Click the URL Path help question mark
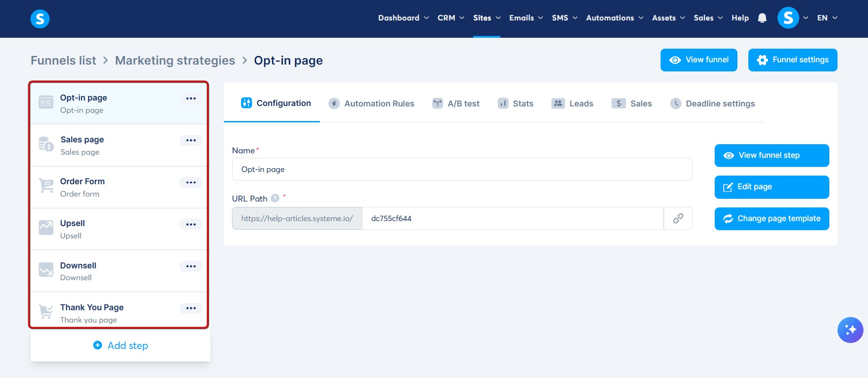 click(x=275, y=198)
